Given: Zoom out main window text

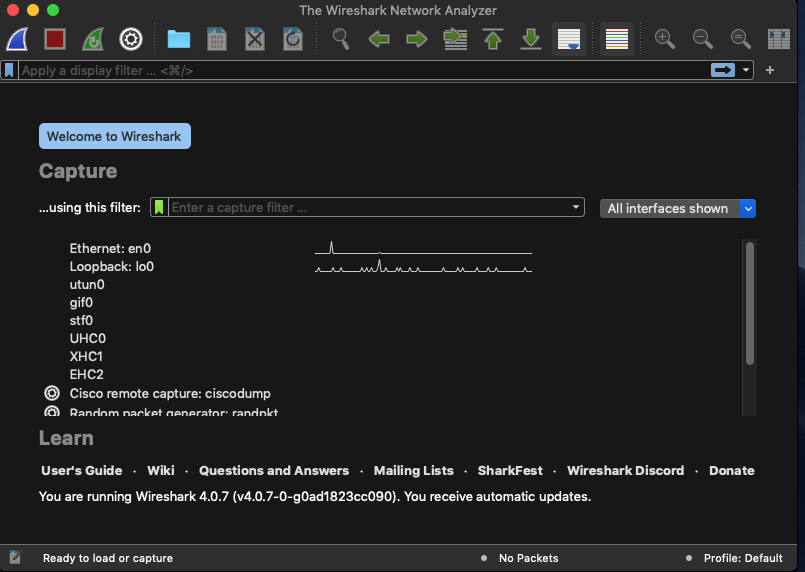Looking at the screenshot, I should [x=703, y=39].
